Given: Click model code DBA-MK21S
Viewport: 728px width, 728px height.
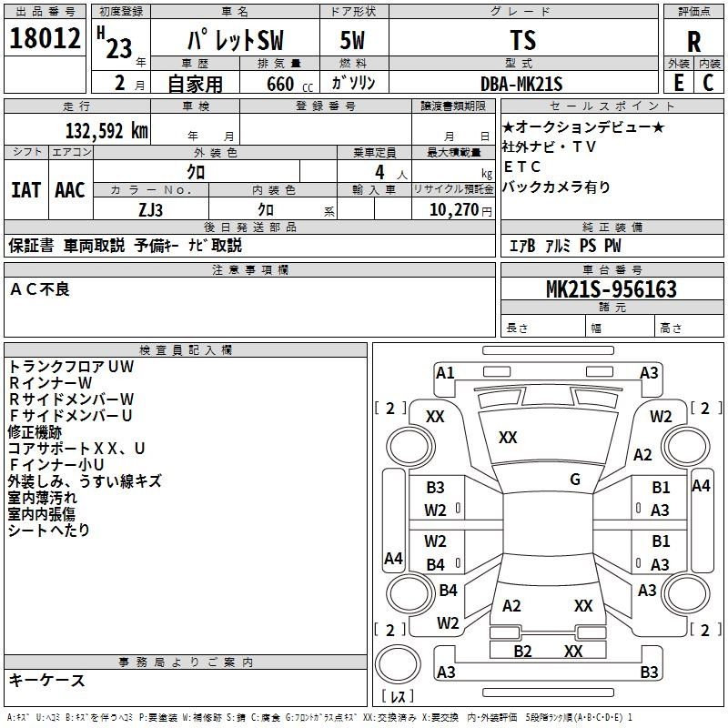Looking at the screenshot, I should click(521, 84).
